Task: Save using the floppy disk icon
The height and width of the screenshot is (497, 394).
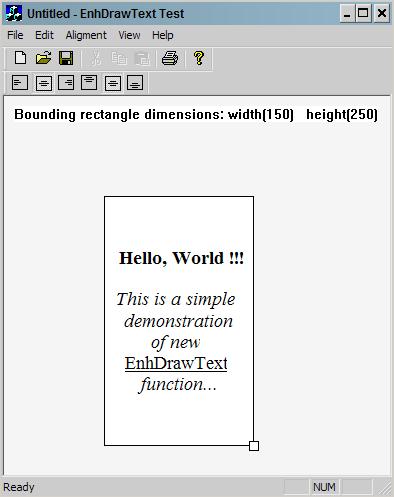Action: coord(66,58)
